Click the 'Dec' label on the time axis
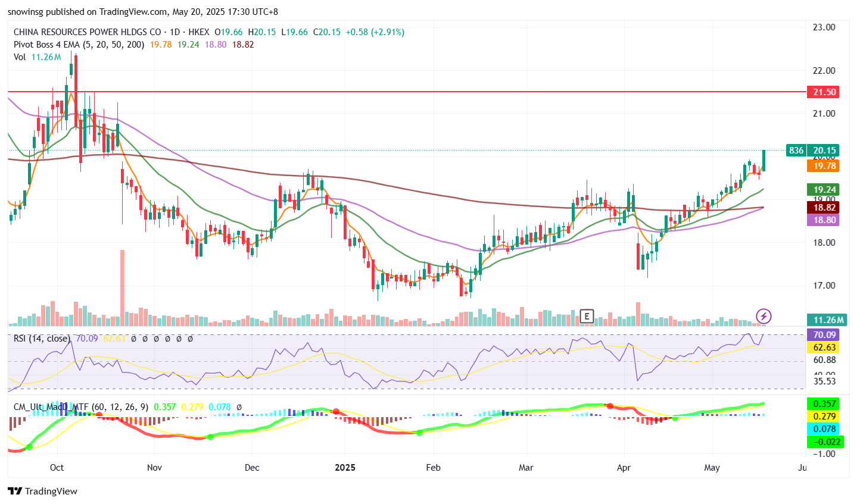The image size is (857, 504). coord(252,468)
